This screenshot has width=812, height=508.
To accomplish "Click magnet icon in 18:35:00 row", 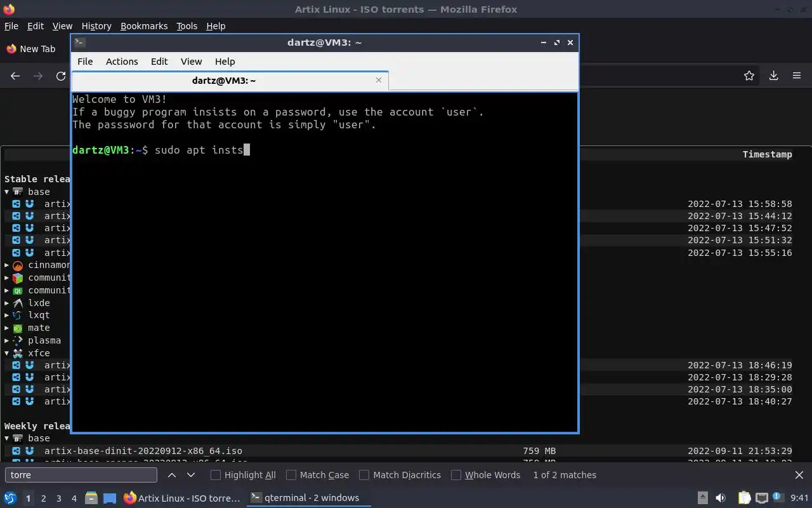I will 29,389.
